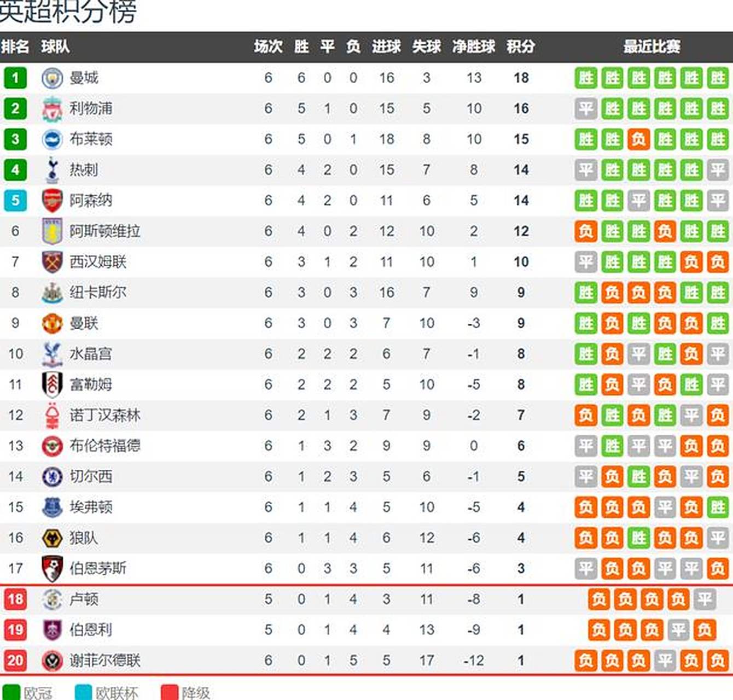The image size is (733, 700).
Task: Click the red 降级 legend swatch
Action: [170, 692]
